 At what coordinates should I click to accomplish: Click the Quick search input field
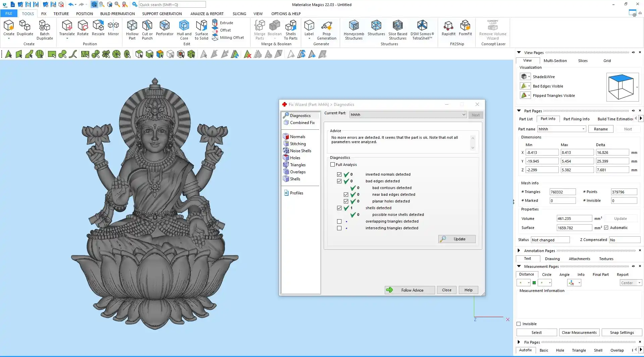[172, 5]
